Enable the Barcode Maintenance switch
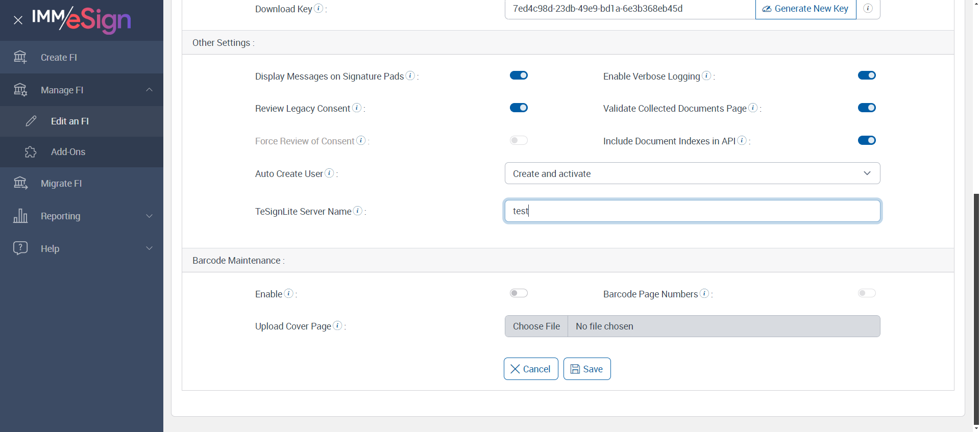 [x=519, y=293]
